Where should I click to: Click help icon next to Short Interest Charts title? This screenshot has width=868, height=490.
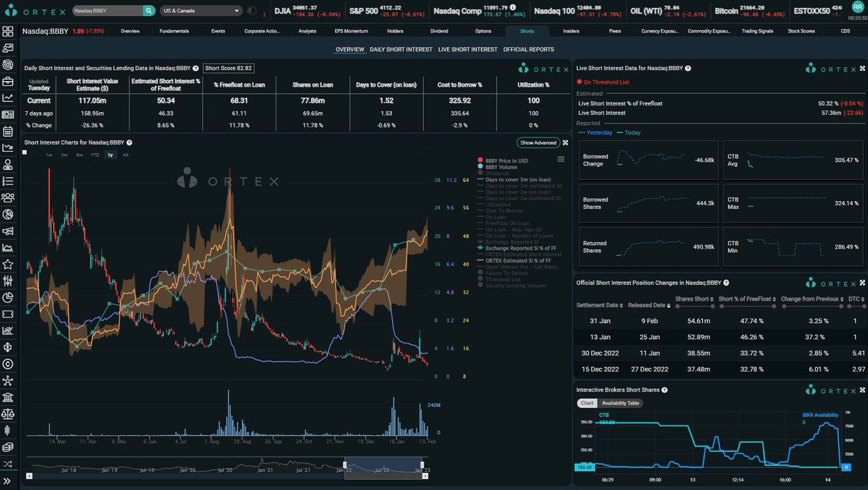click(129, 142)
